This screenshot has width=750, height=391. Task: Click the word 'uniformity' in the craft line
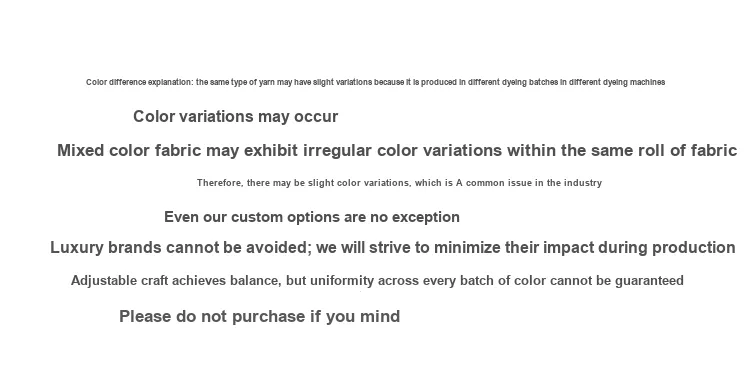[342, 280]
